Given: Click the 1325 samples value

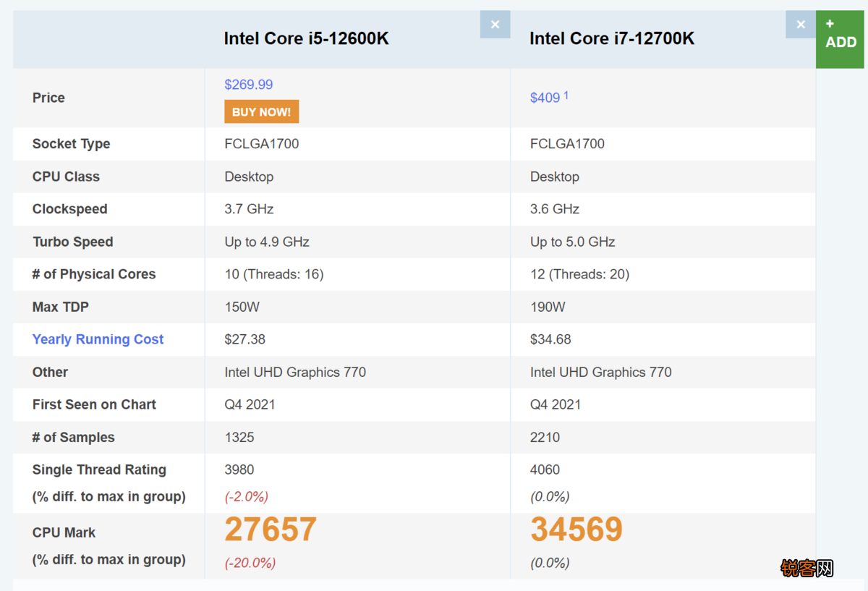Looking at the screenshot, I should coord(239,438).
